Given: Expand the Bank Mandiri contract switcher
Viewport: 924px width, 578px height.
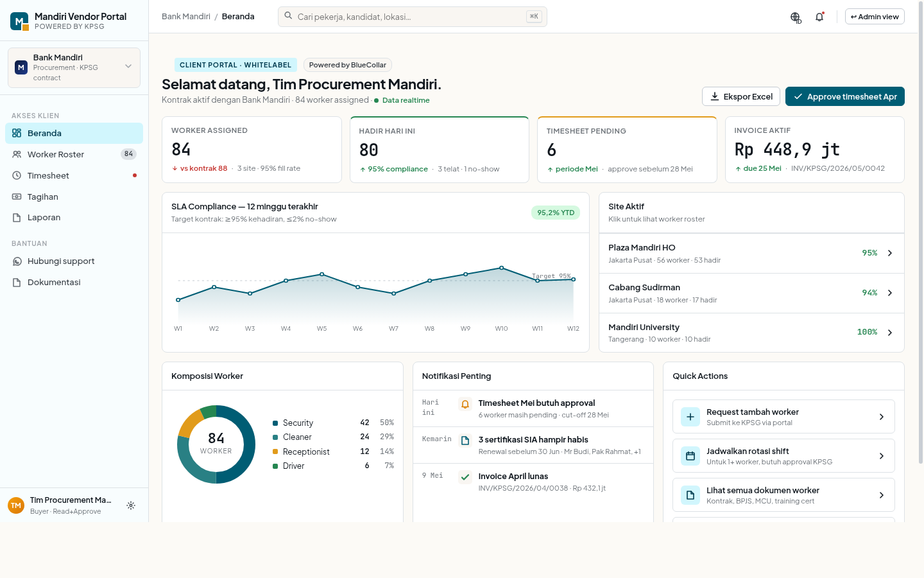Looking at the screenshot, I should tap(74, 67).
